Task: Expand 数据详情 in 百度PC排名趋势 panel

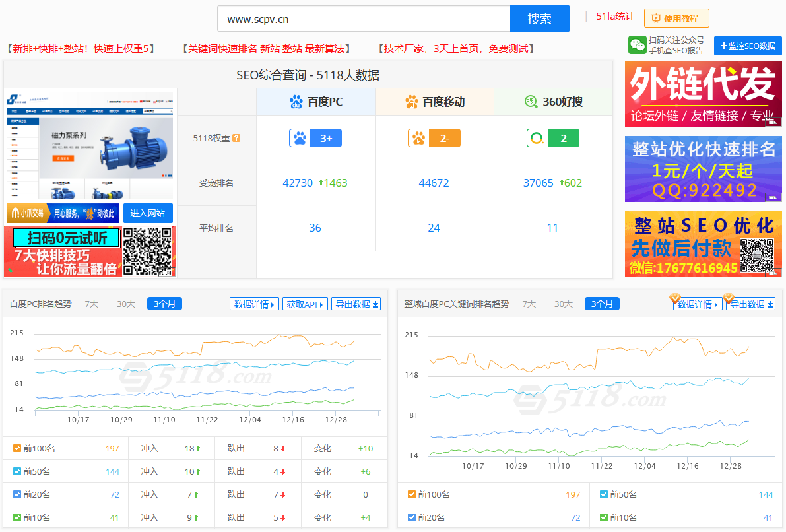Action: tap(254, 304)
